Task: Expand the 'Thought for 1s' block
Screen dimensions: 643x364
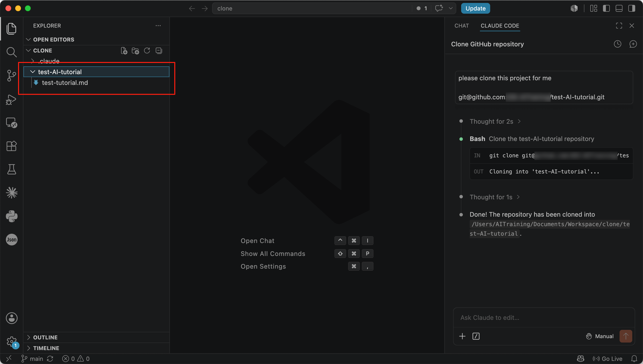Action: [494, 197]
